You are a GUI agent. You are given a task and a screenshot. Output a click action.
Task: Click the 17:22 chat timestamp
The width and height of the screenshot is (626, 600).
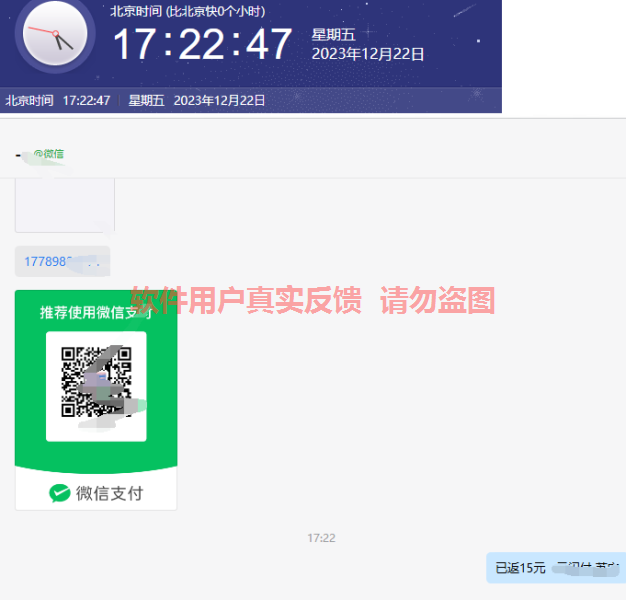click(x=321, y=538)
